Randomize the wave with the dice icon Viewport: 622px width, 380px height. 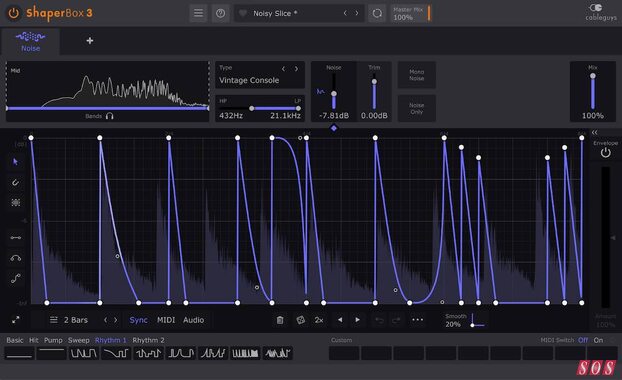pyautogui.click(x=301, y=320)
